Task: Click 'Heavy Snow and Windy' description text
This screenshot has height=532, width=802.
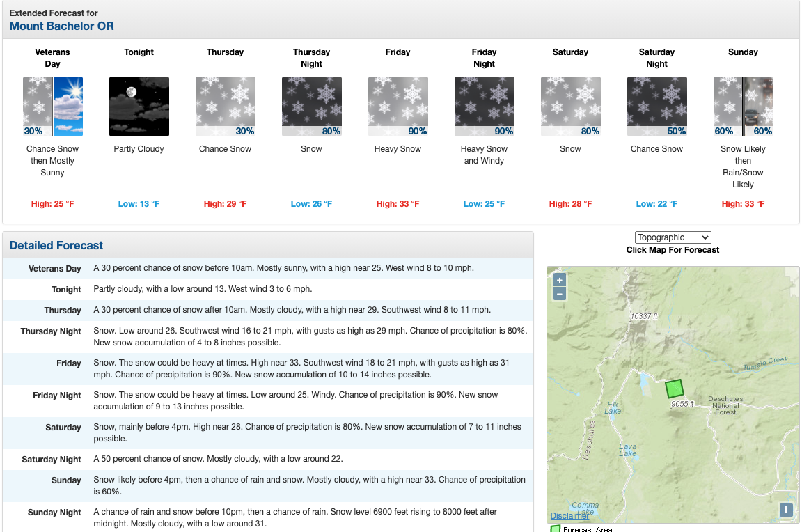Action: [484, 155]
